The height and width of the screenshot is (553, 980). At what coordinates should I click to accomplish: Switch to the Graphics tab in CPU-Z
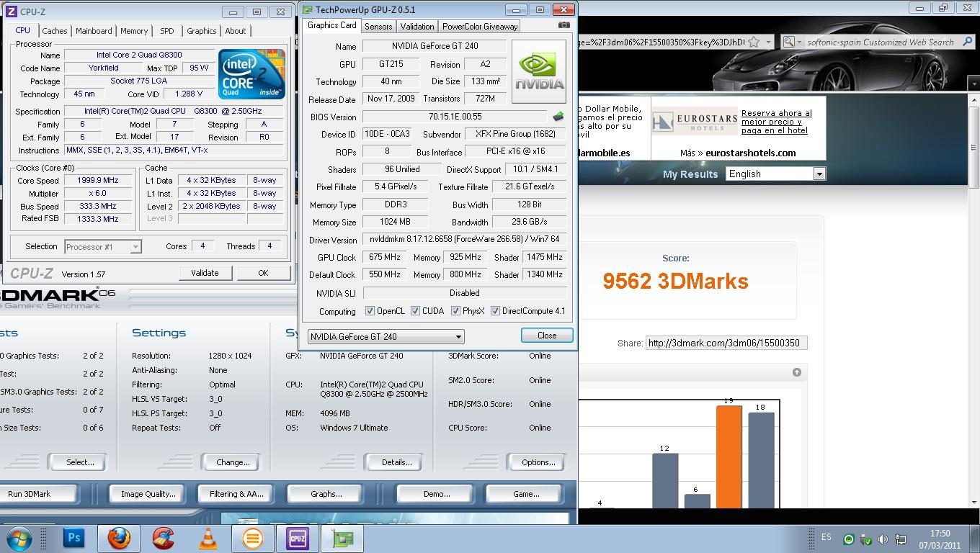point(201,31)
